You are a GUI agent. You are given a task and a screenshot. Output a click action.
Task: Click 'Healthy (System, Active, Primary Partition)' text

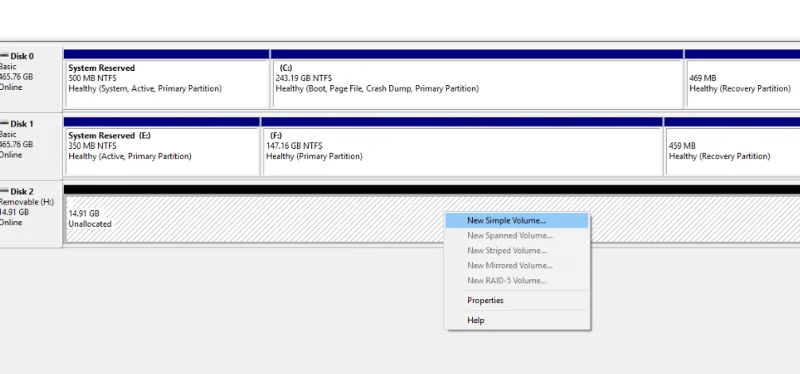[145, 89]
